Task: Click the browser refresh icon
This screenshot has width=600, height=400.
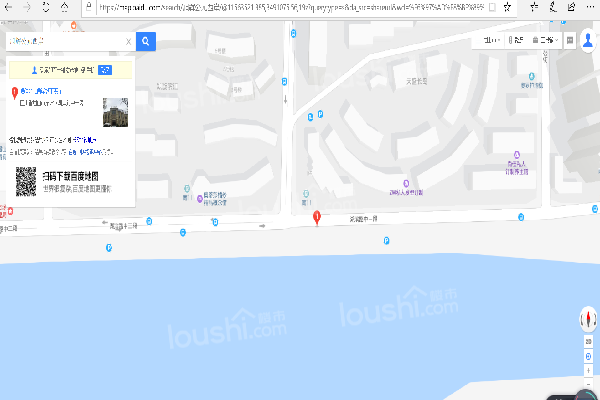Action: (46, 7)
